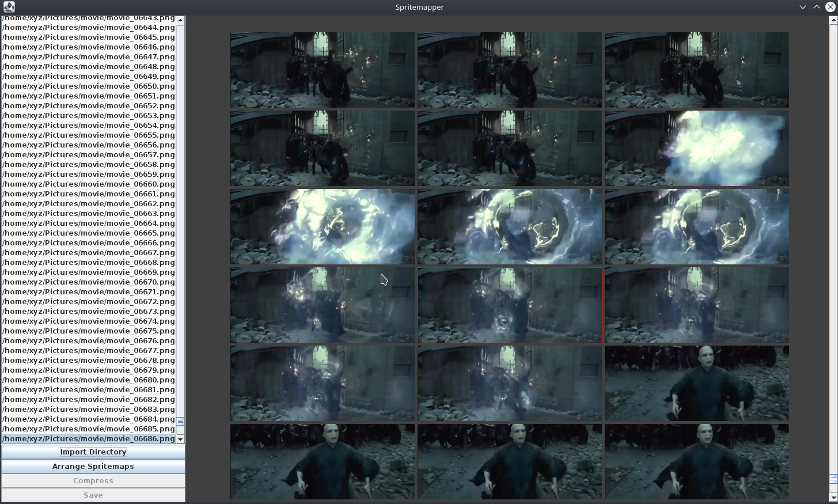Viewport: 838px width, 504px height.
Task: Select movie_06683.png in file list
Action: [x=89, y=409]
